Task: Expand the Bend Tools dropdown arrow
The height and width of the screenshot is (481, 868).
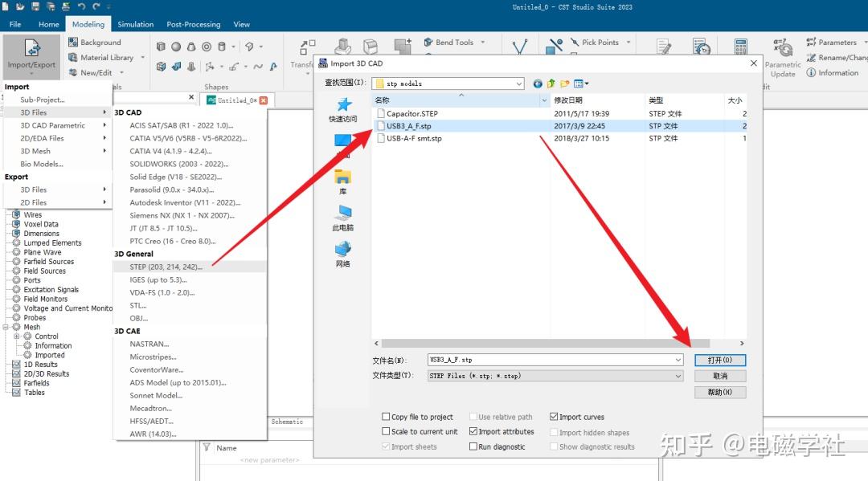Action: 483,42
